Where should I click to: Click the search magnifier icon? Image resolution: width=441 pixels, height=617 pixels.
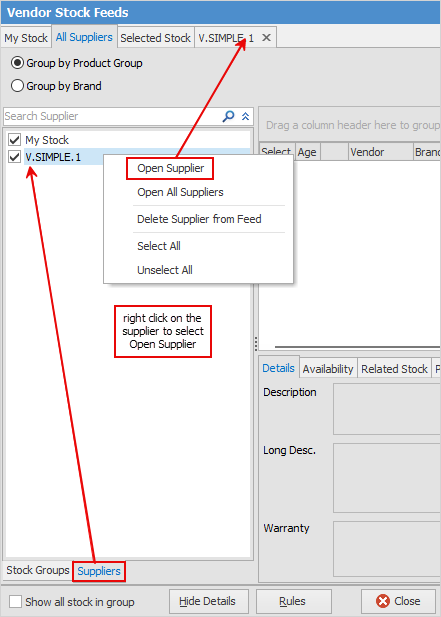click(x=228, y=116)
